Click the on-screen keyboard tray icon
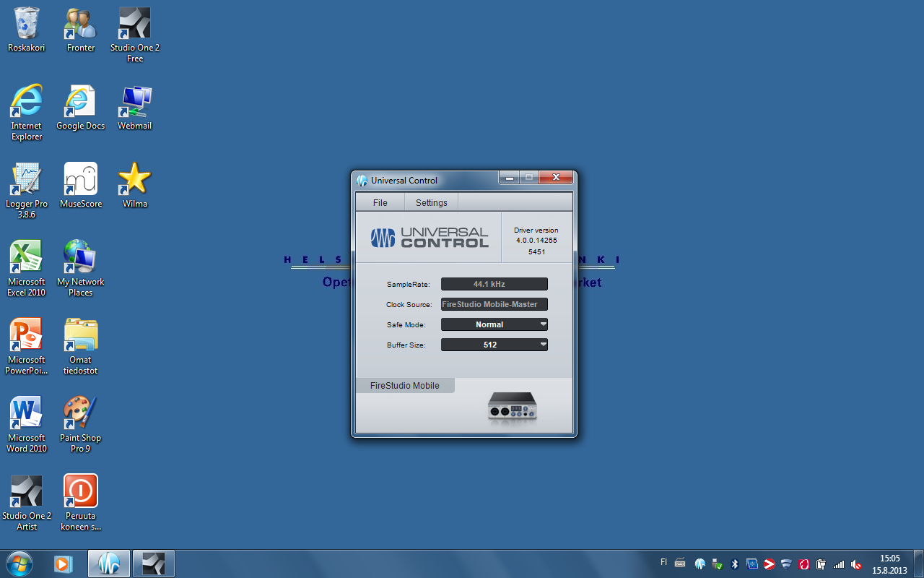The height and width of the screenshot is (578, 924). point(680,563)
